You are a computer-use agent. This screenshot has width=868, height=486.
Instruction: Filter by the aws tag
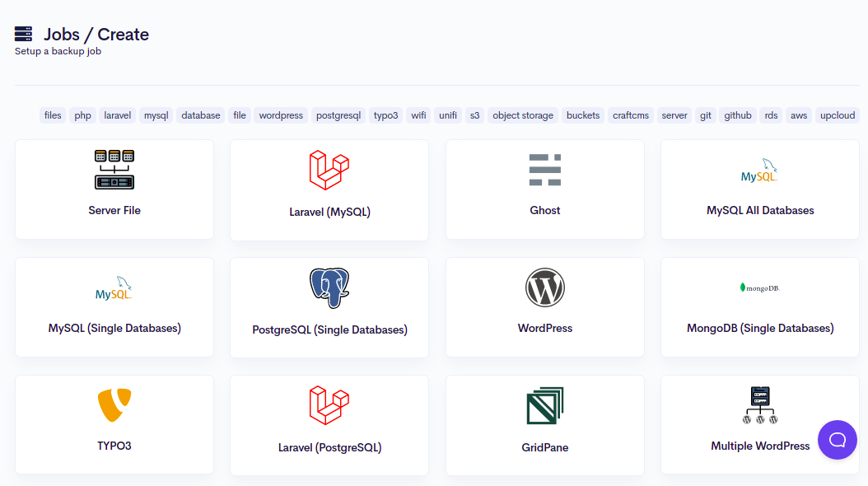(799, 115)
